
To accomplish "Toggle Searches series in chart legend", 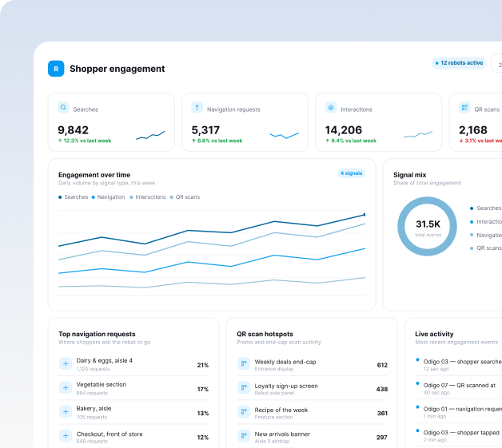I will tap(73, 197).
